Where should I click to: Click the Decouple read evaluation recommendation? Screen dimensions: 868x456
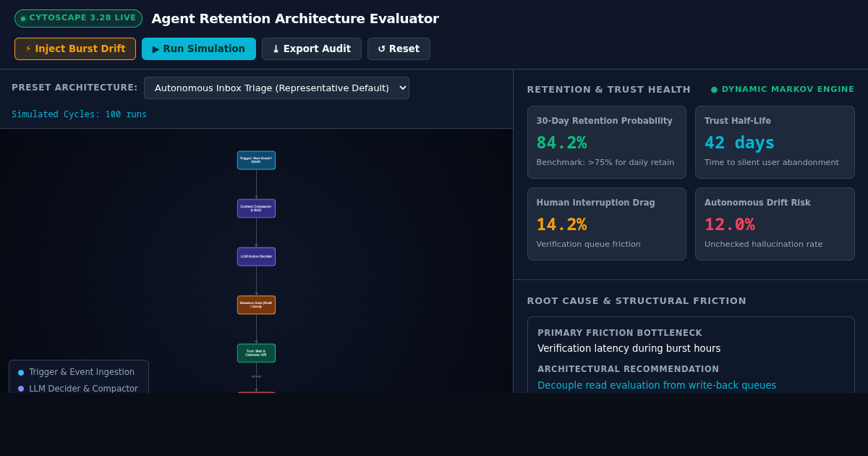pos(657,385)
